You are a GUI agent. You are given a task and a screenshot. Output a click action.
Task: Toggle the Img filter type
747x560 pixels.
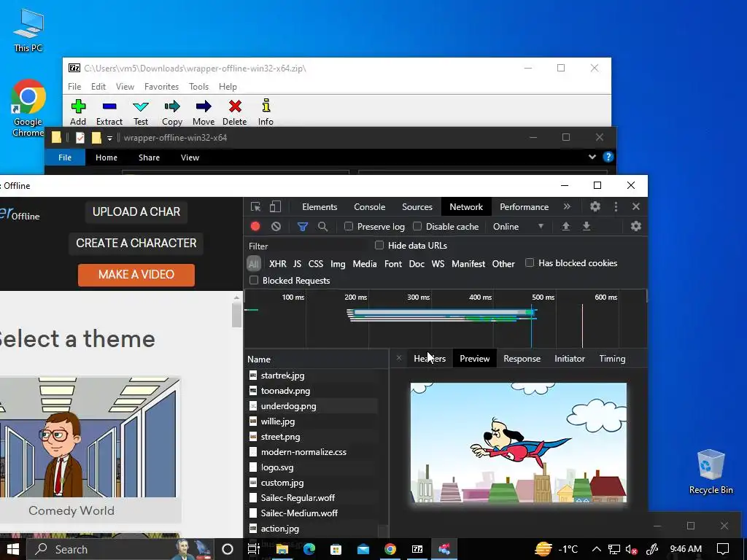tap(338, 263)
